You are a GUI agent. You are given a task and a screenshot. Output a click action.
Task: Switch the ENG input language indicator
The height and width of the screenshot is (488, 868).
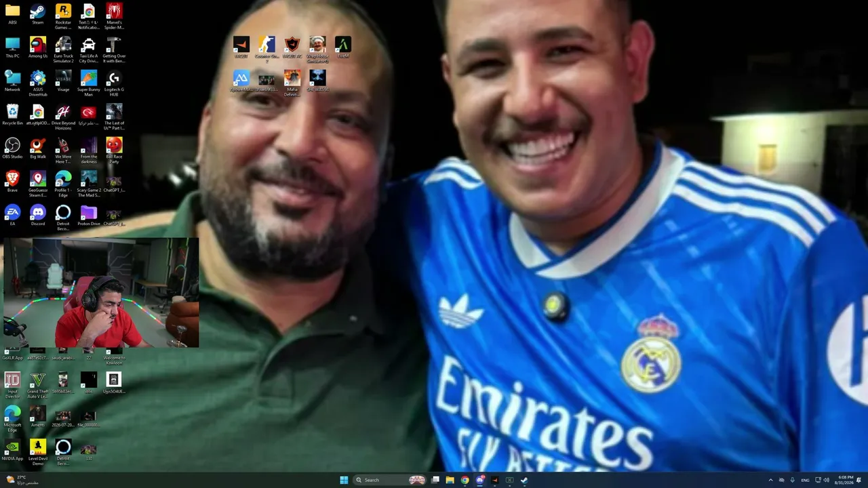(x=806, y=480)
